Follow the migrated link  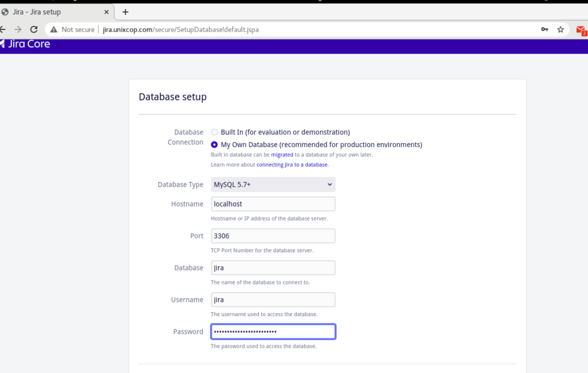(282, 155)
